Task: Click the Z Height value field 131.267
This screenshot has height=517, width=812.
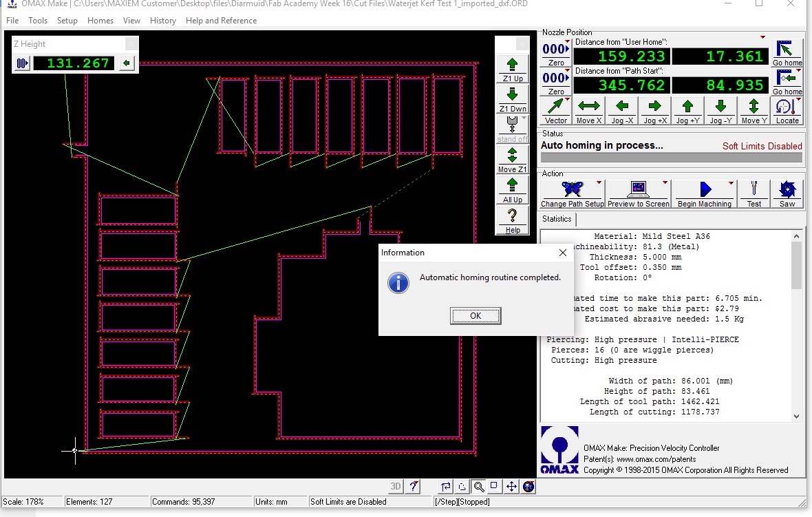Action: tap(74, 63)
